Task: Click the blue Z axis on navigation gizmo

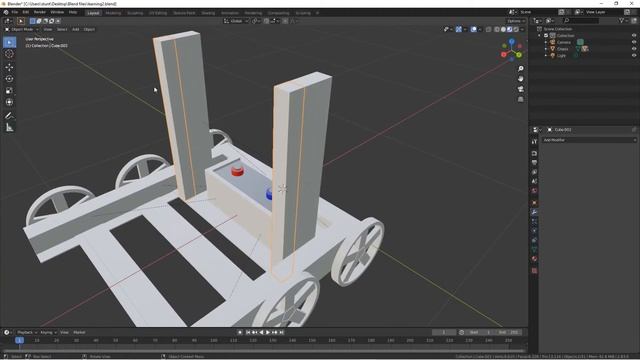Action: point(511,41)
